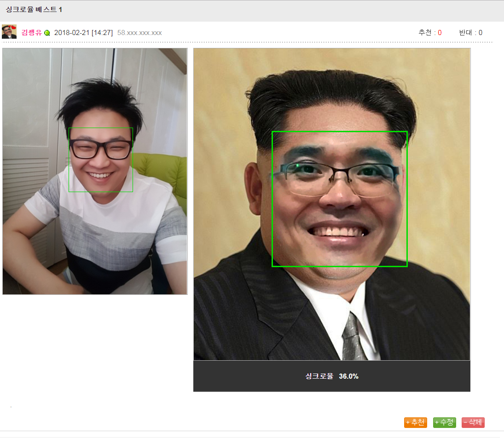504x439 pixels.
Task: Click the post date 2018-02-21 [14:27]
Action: 83,33
